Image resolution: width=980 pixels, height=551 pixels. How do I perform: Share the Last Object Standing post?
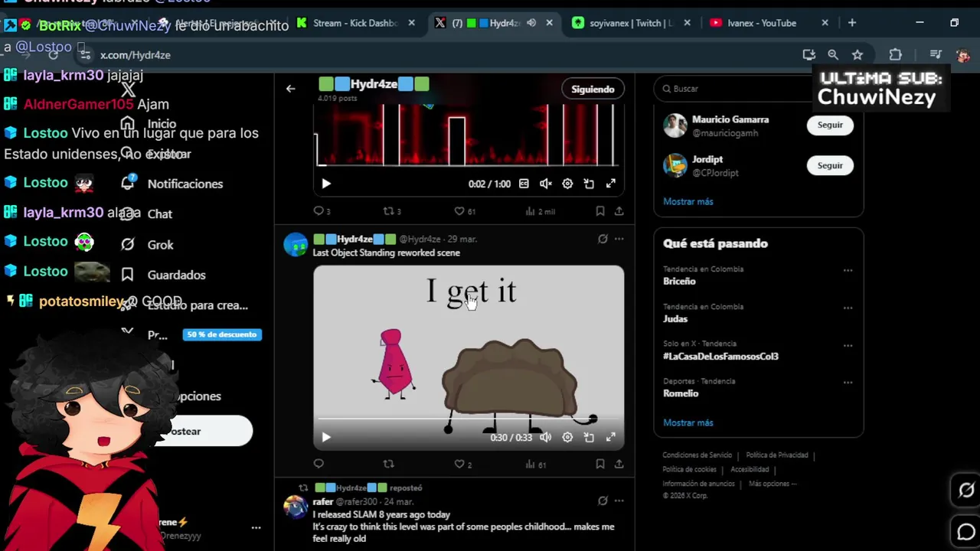[619, 464]
